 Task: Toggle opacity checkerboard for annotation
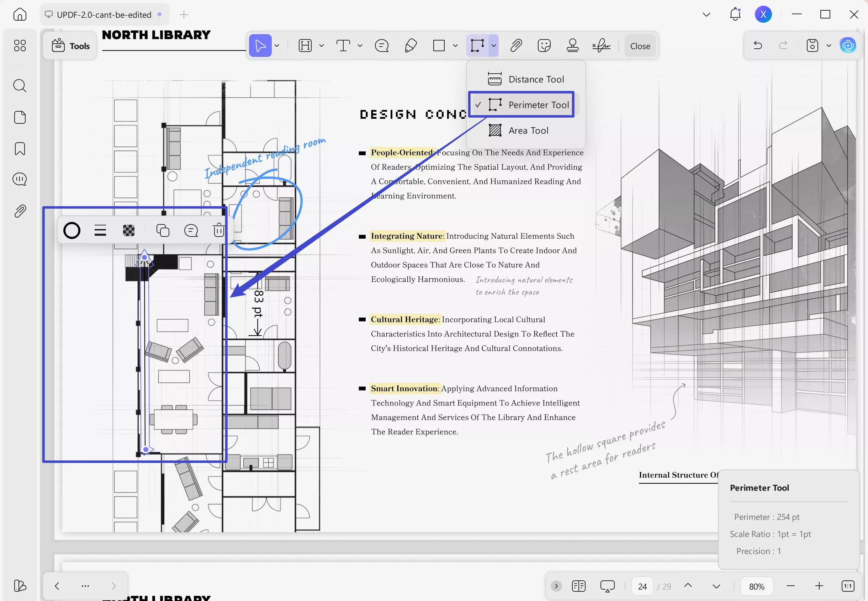(128, 230)
